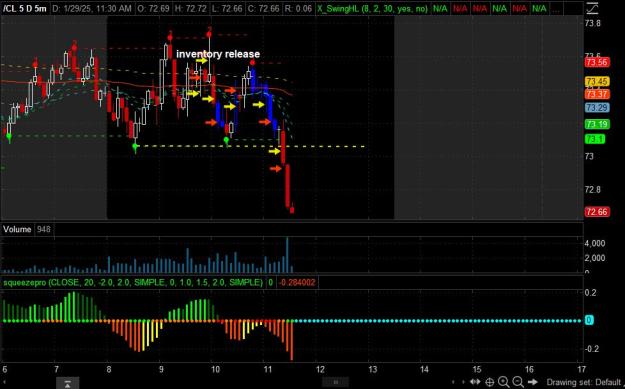
Task: Click the orange 73.37 price bubble
Action: pyautogui.click(x=597, y=94)
